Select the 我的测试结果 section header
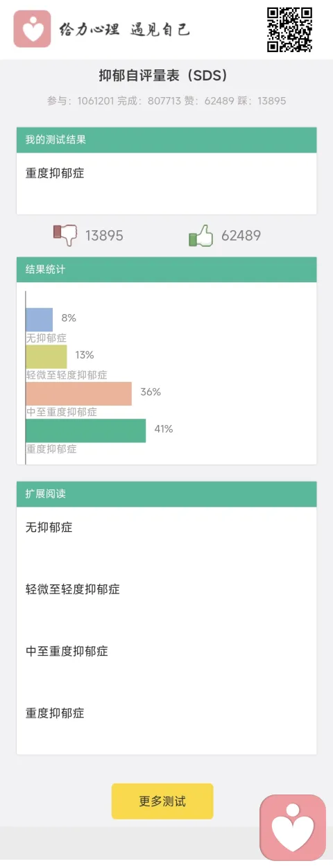This screenshot has height=868, width=333. [x=166, y=140]
